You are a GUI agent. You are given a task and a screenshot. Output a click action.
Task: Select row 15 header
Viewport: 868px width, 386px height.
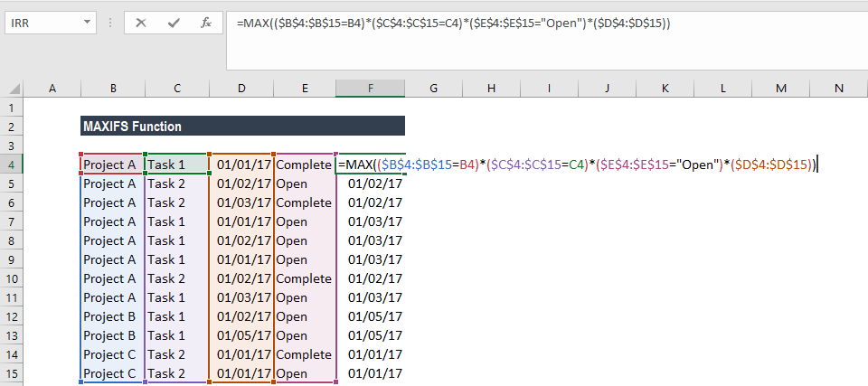pyautogui.click(x=12, y=373)
